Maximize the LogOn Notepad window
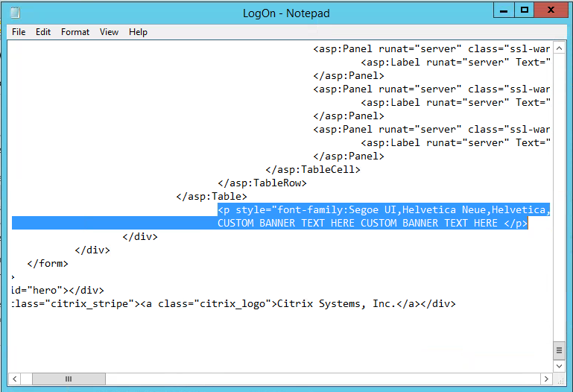The width and height of the screenshot is (573, 392). [x=525, y=10]
